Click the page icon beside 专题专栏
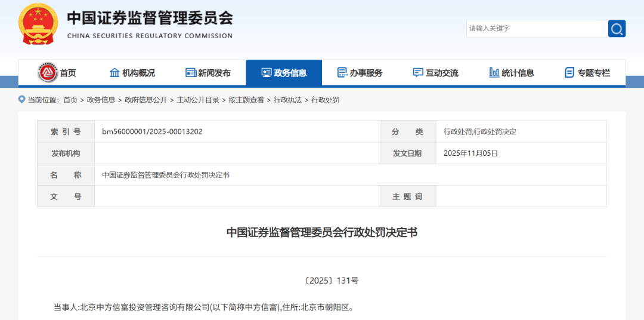Viewport: 644px width, 320px height. click(569, 73)
